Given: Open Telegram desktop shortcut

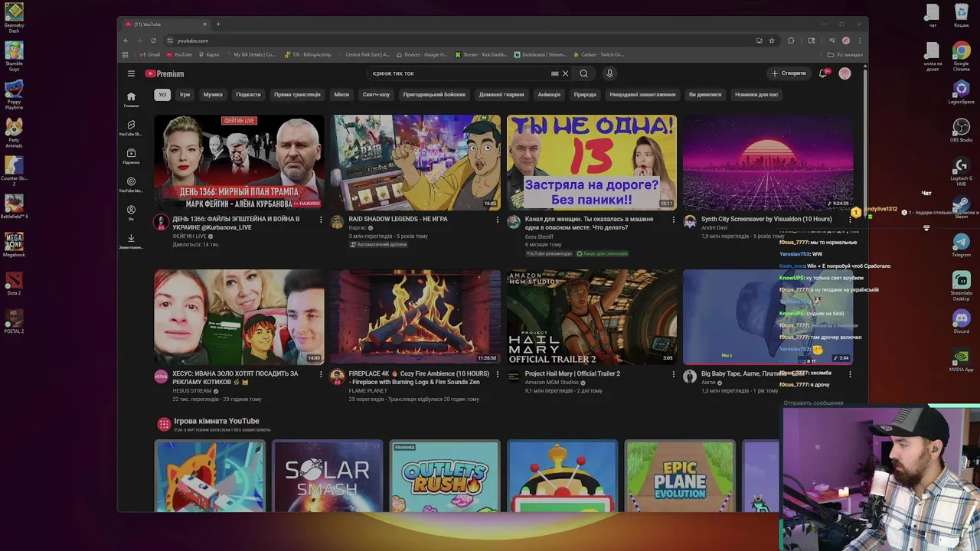Looking at the screenshot, I should (961, 245).
